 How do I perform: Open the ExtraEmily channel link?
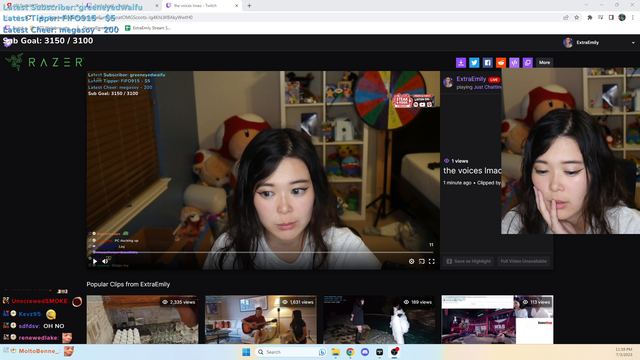(471, 79)
